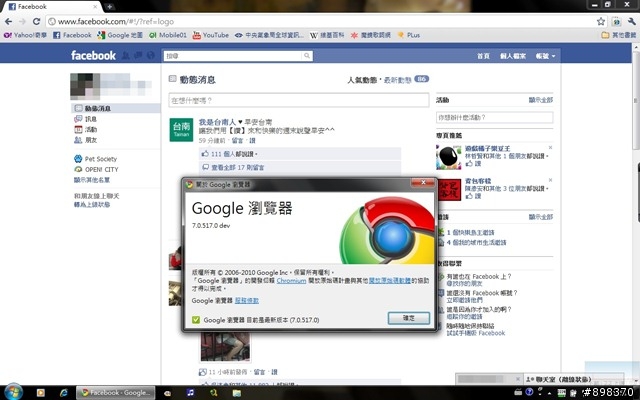
Task: Close the about Google browser dialog
Action: click(423, 182)
